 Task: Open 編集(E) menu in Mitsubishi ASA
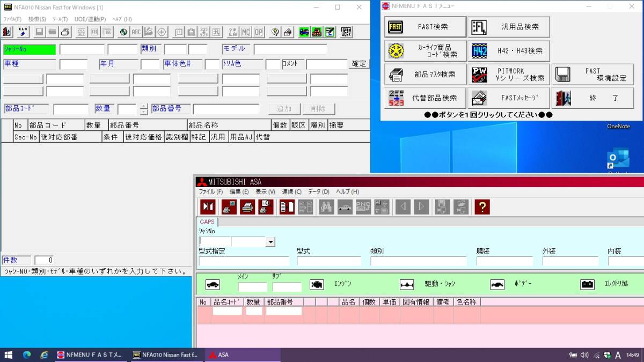point(239,191)
